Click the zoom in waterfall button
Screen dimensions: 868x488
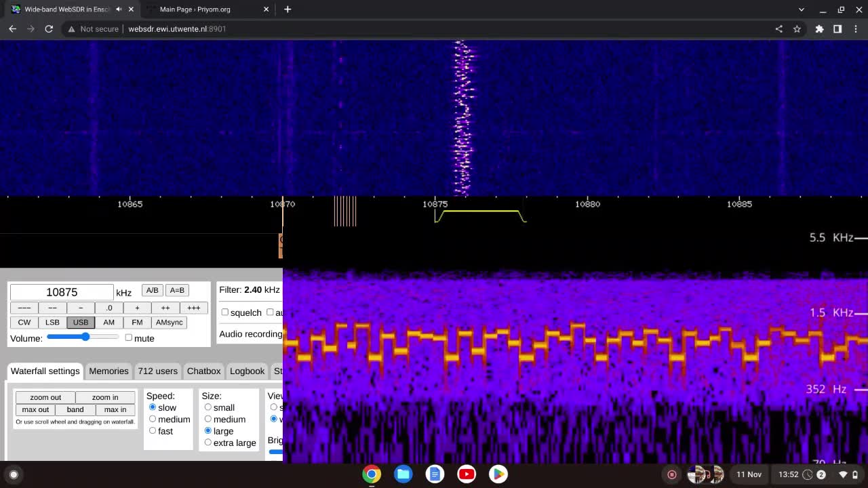105,397
